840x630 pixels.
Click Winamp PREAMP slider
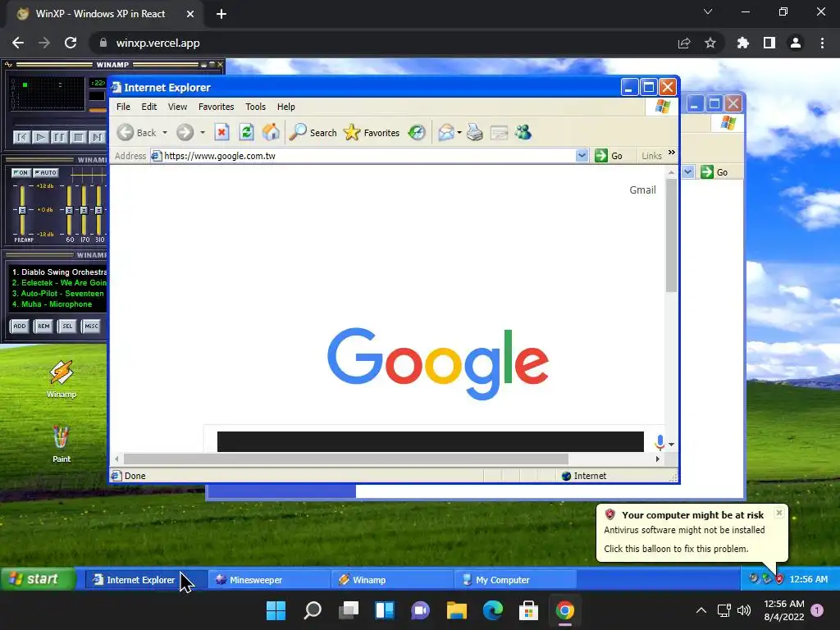click(22, 210)
